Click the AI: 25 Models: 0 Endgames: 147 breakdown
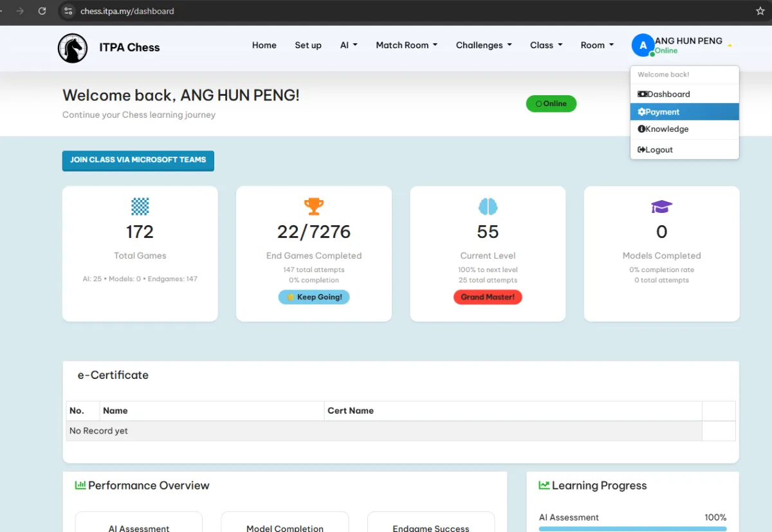This screenshot has height=532, width=772. [140, 279]
